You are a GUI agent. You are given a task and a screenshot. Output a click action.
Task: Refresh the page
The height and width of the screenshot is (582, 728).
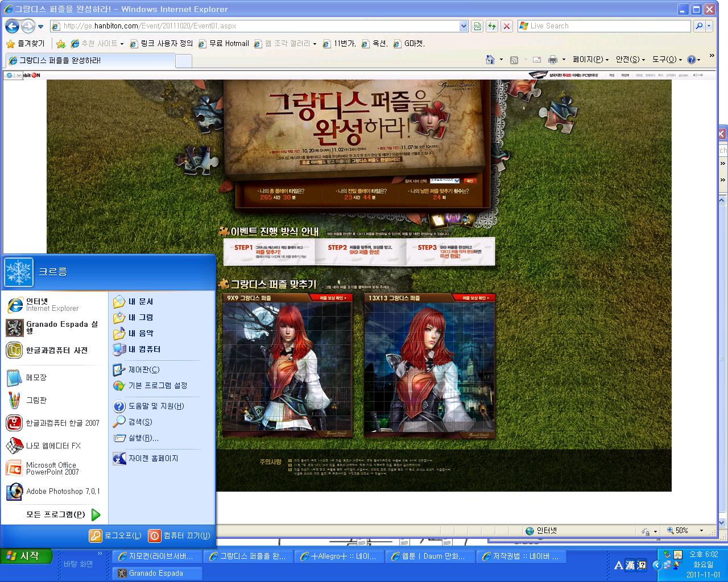point(492,26)
